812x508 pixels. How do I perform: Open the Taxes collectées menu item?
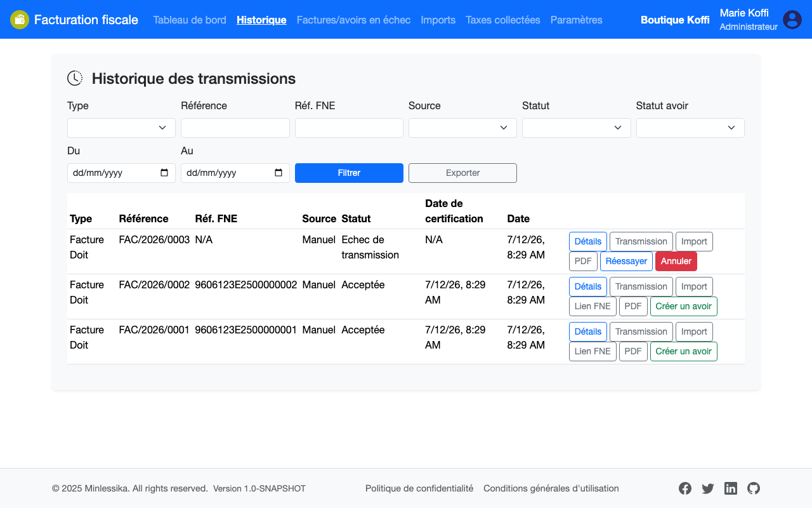click(503, 20)
